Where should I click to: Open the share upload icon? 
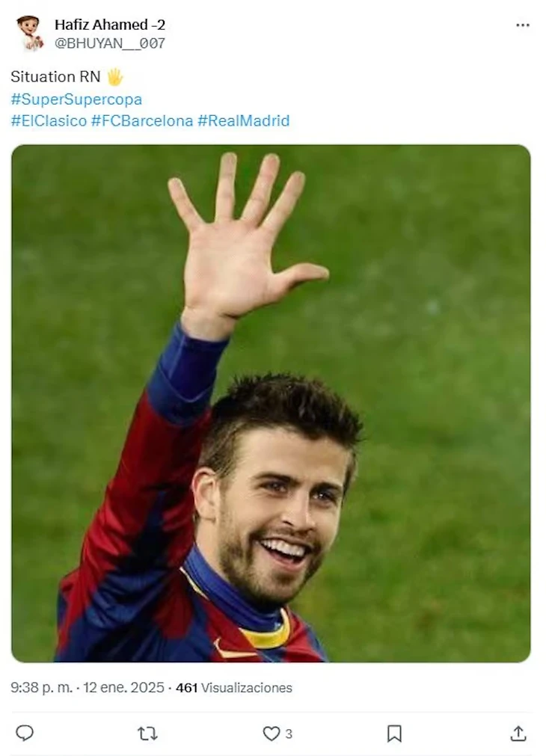click(x=518, y=734)
